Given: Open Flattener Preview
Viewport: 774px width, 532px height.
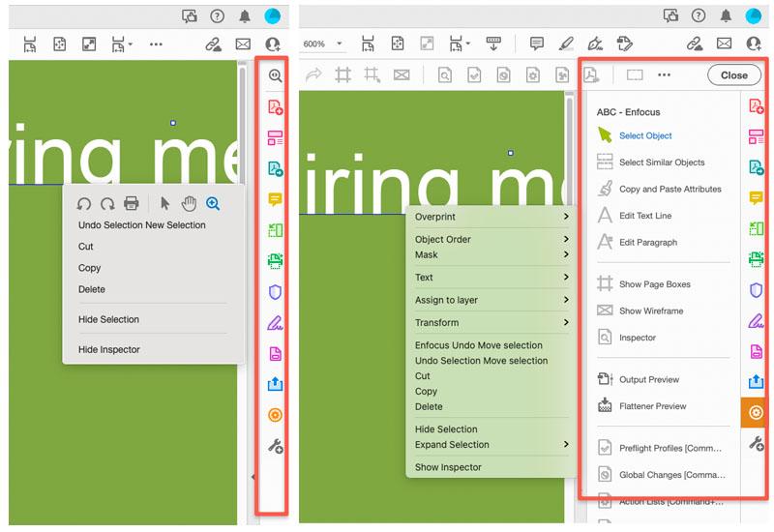Looking at the screenshot, I should (x=652, y=406).
